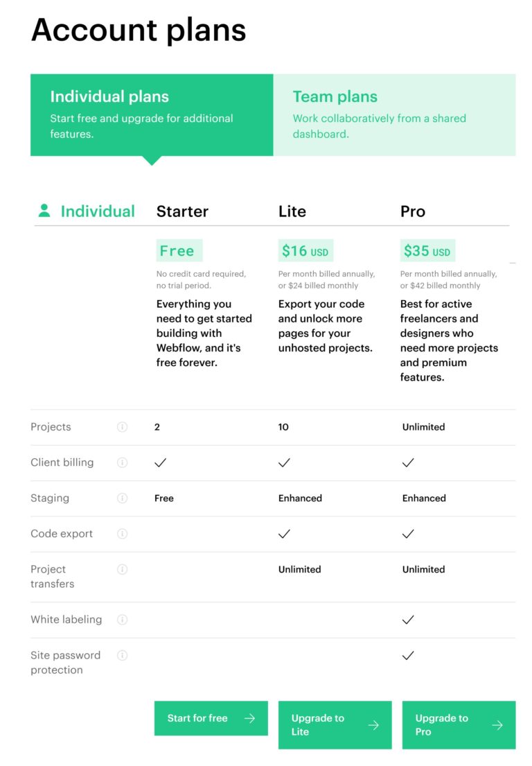Show info for Project transfers
The image size is (532, 766).
click(x=123, y=569)
